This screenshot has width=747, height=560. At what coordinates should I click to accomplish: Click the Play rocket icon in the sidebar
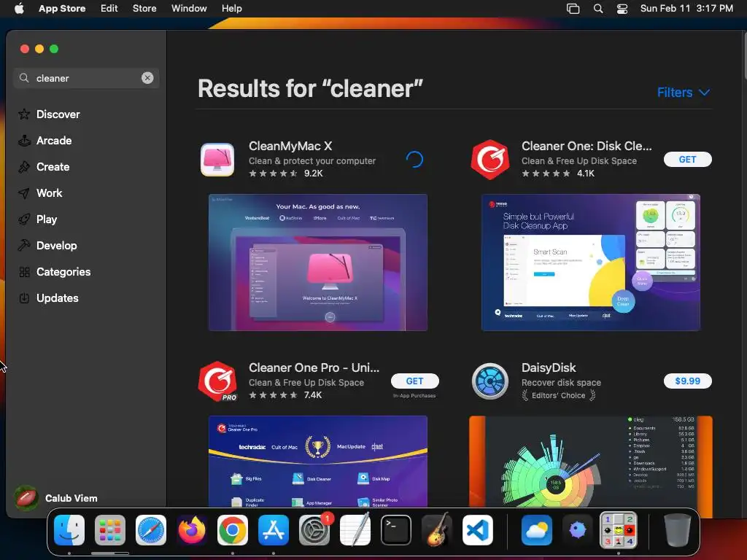click(24, 219)
